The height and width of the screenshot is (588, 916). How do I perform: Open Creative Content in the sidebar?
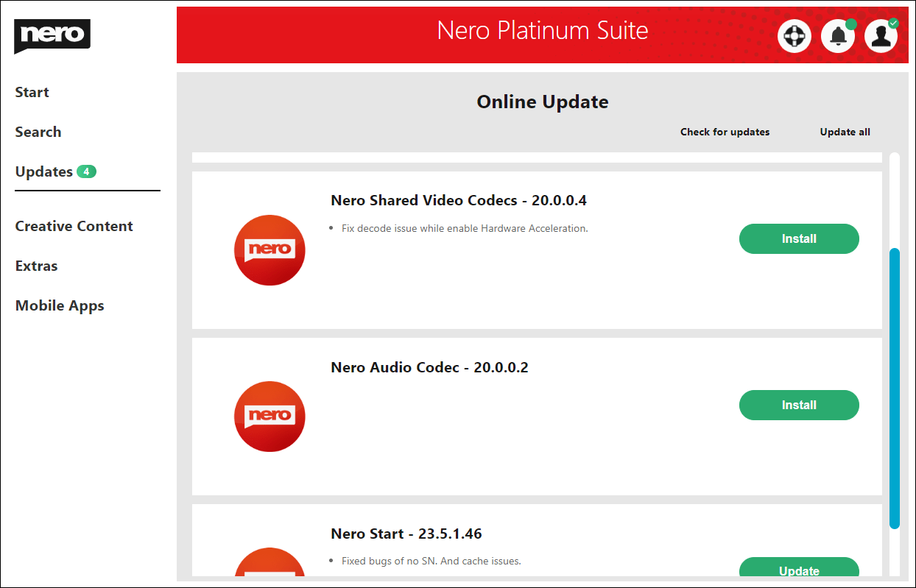74,226
